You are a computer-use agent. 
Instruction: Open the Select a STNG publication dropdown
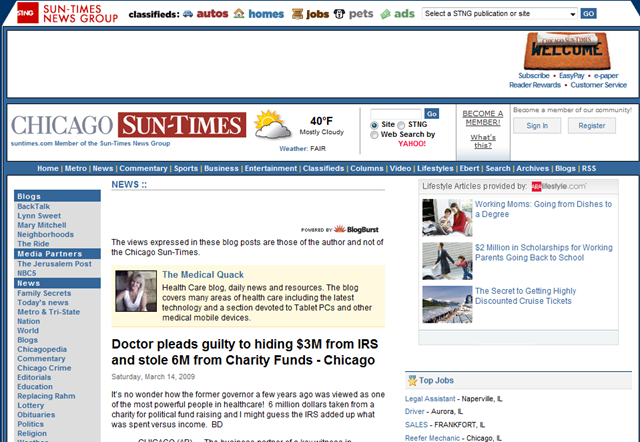tap(500, 13)
